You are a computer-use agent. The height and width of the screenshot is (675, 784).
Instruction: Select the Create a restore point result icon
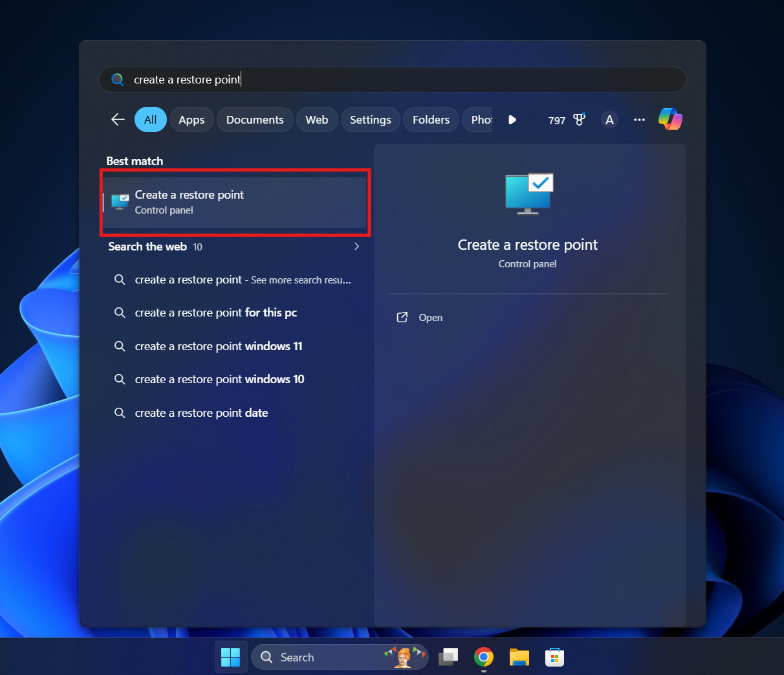click(120, 201)
